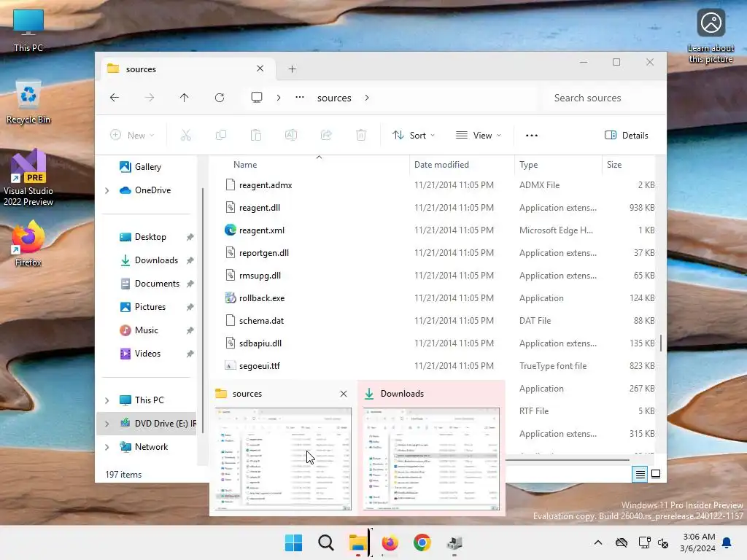Toggle the Details pane

[x=627, y=135]
